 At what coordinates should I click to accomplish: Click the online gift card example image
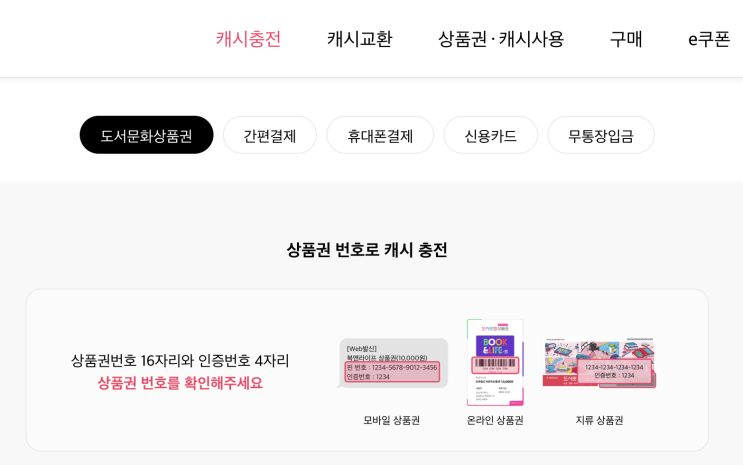495,363
